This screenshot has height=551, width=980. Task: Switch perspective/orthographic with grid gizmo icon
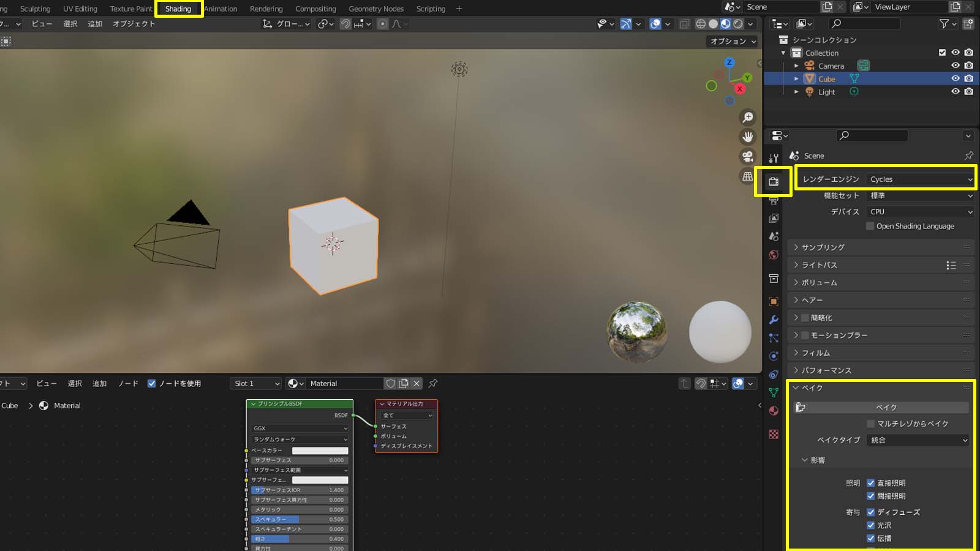pyautogui.click(x=748, y=176)
